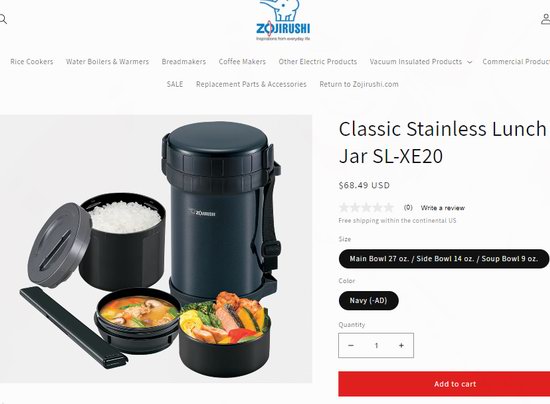
Task: Click the red Add to cart button
Action: [x=444, y=384]
